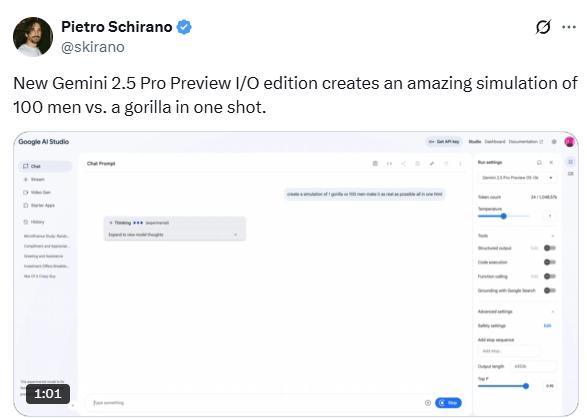Image resolution: width=587 pixels, height=418 pixels.
Task: Click the Grok circle-slash icon on tweet
Action: 543,27
